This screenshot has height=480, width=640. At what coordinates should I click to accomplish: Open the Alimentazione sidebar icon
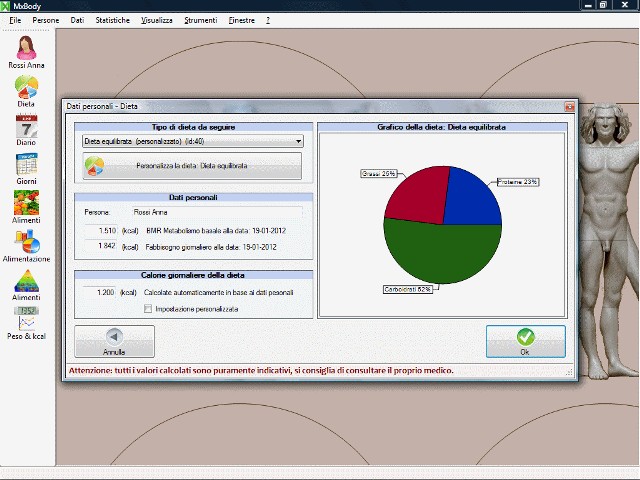click(26, 243)
